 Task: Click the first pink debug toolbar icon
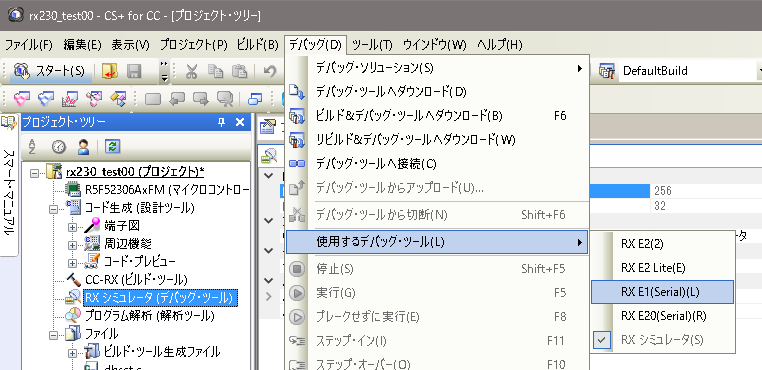(x=22, y=99)
